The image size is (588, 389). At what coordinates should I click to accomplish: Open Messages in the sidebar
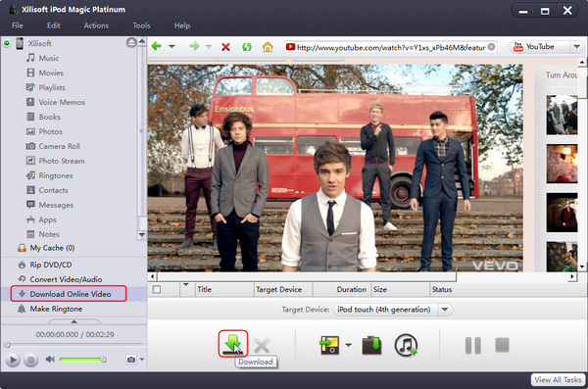click(x=56, y=205)
